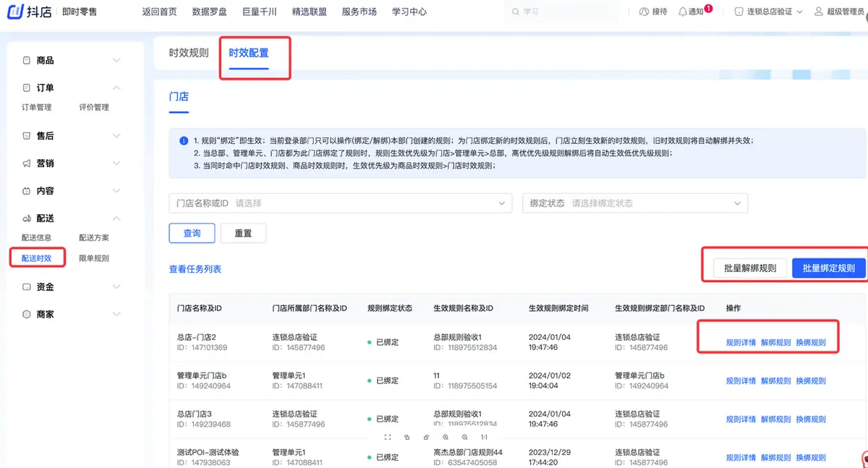868x468 pixels.
Task: Click the shop icon beside 连锁总店验证
Action: [739, 12]
